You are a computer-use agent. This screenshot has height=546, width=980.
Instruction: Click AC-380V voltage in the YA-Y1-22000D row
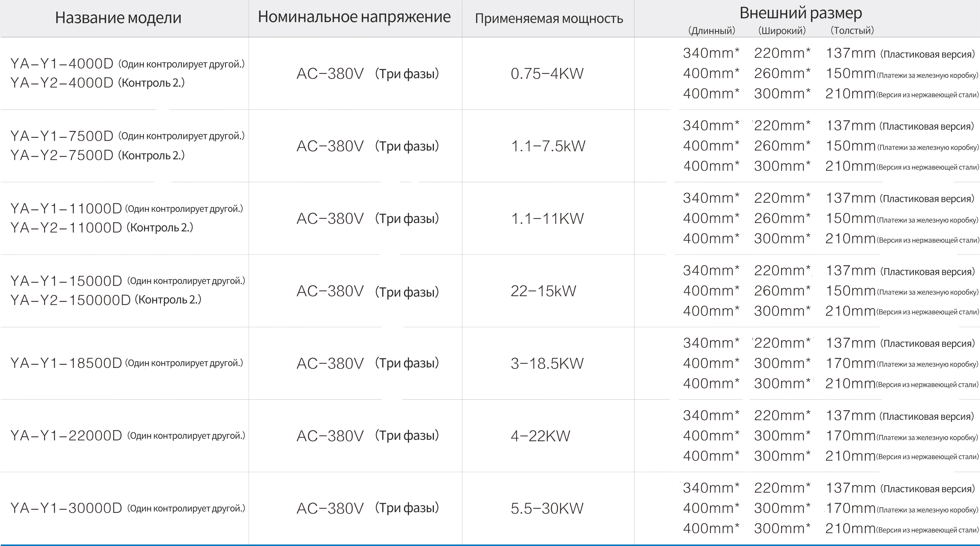(x=330, y=436)
